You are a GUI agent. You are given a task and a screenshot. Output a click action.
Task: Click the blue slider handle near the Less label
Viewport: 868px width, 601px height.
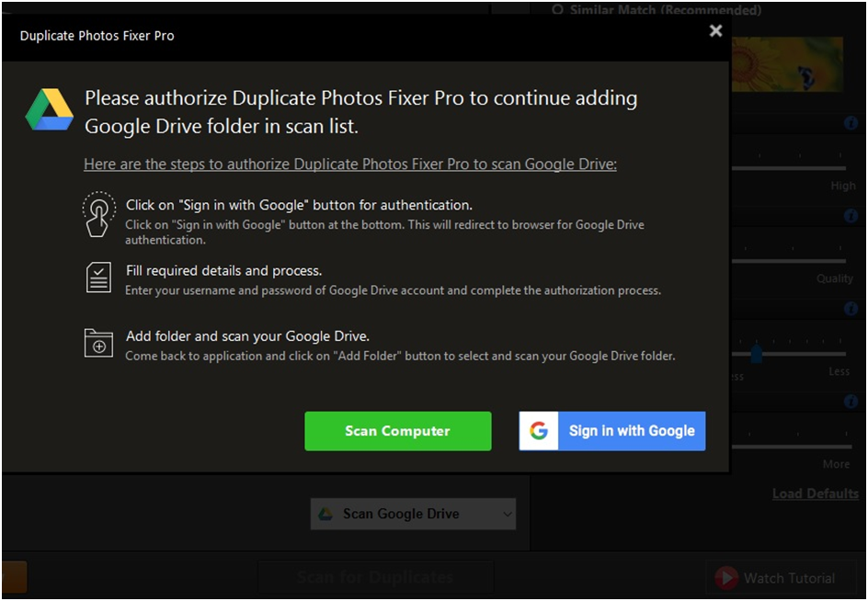pos(756,353)
